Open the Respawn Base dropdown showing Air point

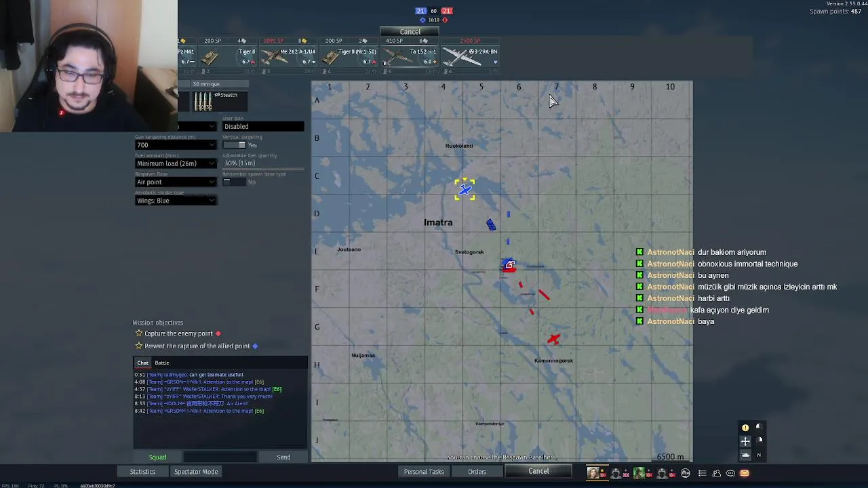[176, 182]
